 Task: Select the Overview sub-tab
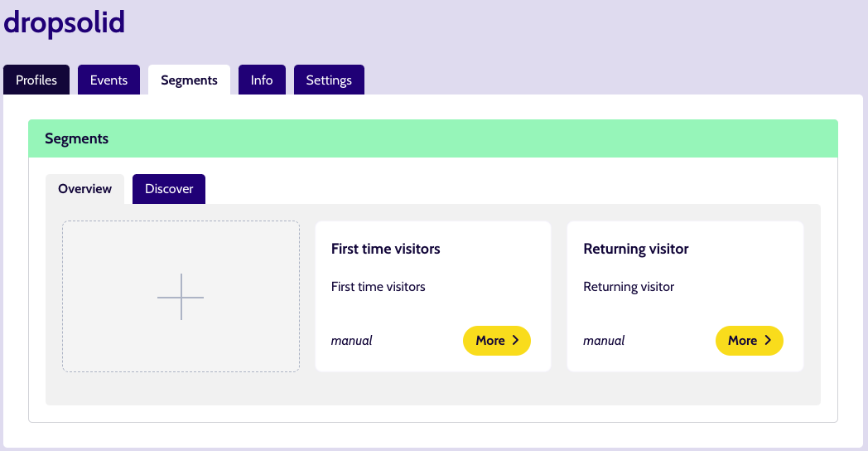point(84,189)
